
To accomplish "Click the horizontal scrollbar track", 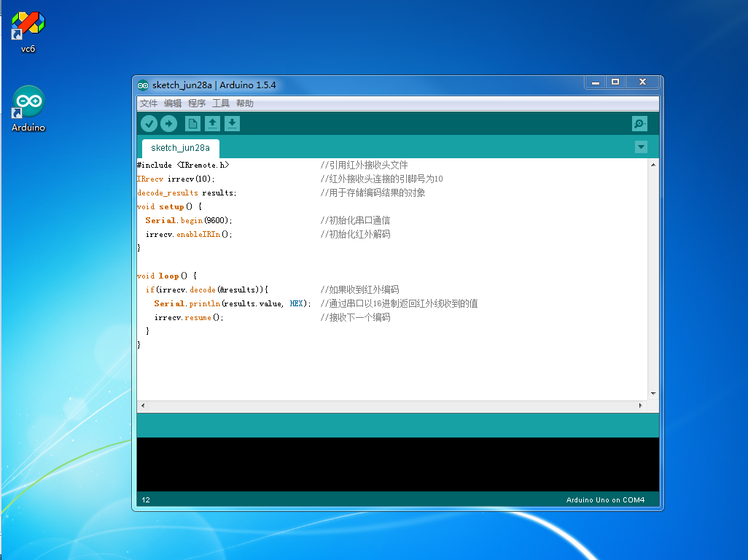I will point(391,405).
